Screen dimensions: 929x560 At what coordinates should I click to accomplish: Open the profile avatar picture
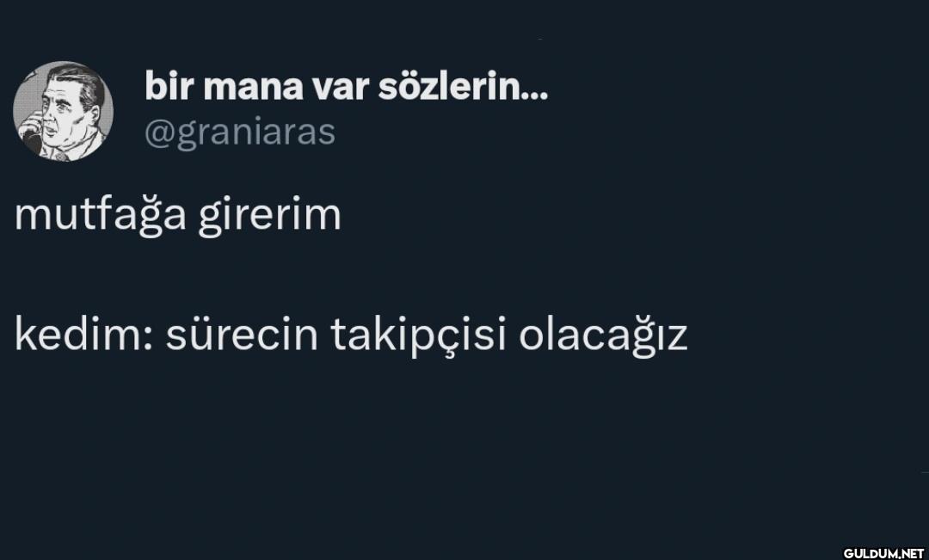(63, 112)
